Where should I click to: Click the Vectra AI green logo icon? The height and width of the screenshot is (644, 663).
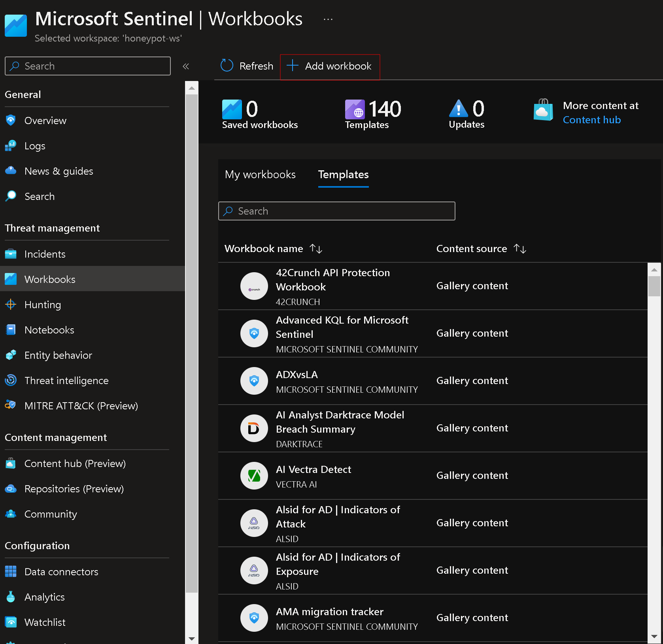click(x=254, y=476)
